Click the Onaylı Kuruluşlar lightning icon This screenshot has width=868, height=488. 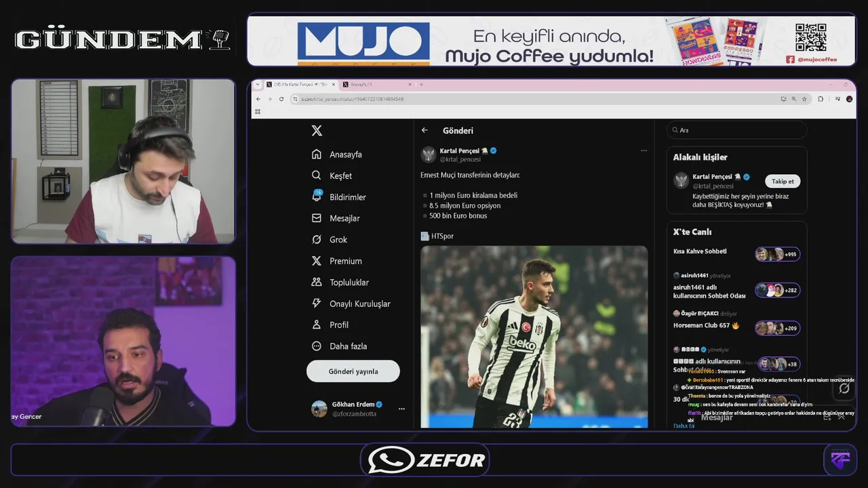tap(317, 304)
